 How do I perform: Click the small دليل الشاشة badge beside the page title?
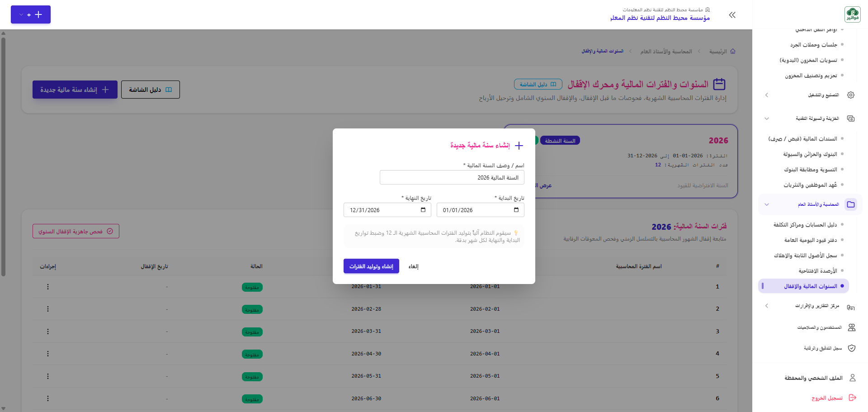538,84
